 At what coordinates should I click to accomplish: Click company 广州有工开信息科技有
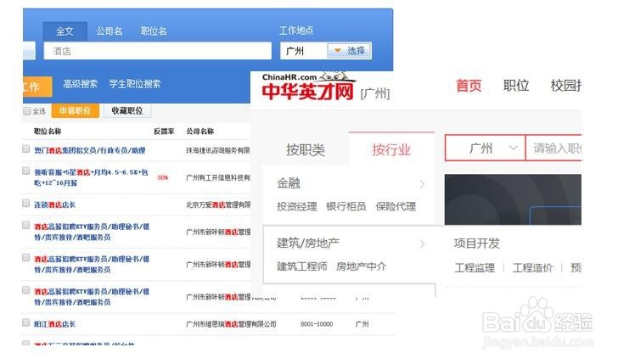(218, 177)
